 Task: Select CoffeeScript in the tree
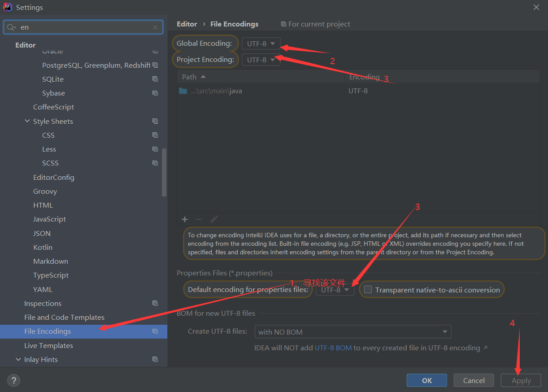[53, 107]
